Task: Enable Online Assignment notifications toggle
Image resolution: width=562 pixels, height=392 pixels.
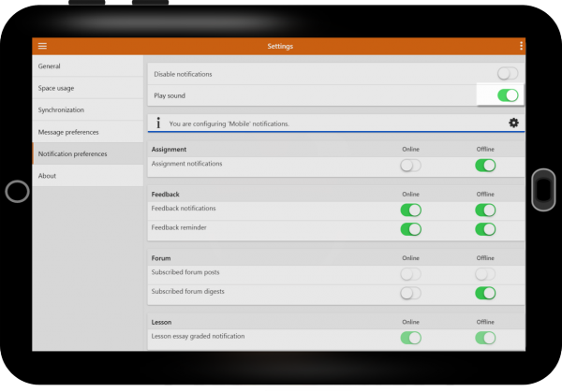Action: (410, 165)
